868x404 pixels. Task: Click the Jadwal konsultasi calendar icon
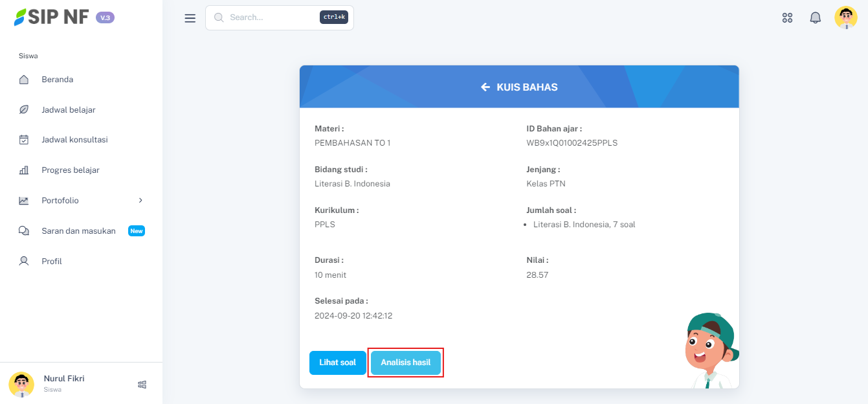tap(24, 140)
